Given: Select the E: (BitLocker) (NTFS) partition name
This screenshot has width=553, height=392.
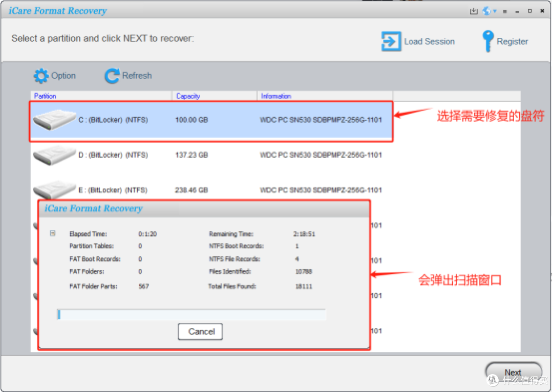Looking at the screenshot, I should pyautogui.click(x=113, y=190).
